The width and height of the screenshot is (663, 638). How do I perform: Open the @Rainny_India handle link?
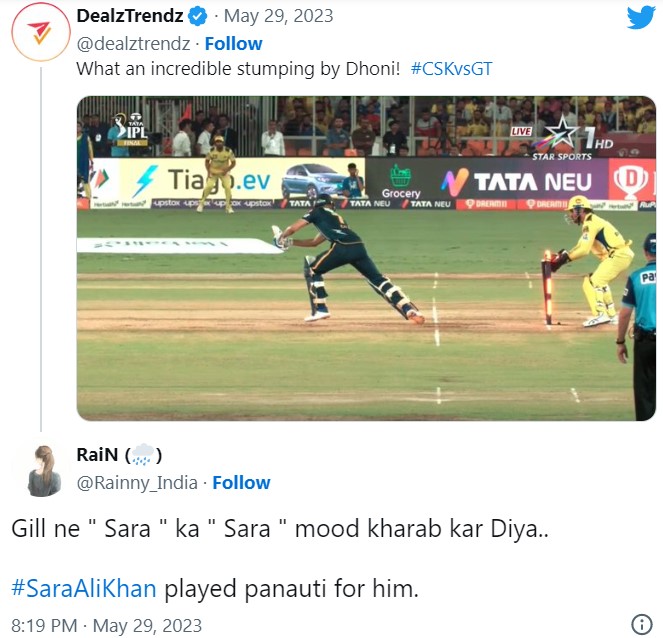click(x=136, y=482)
